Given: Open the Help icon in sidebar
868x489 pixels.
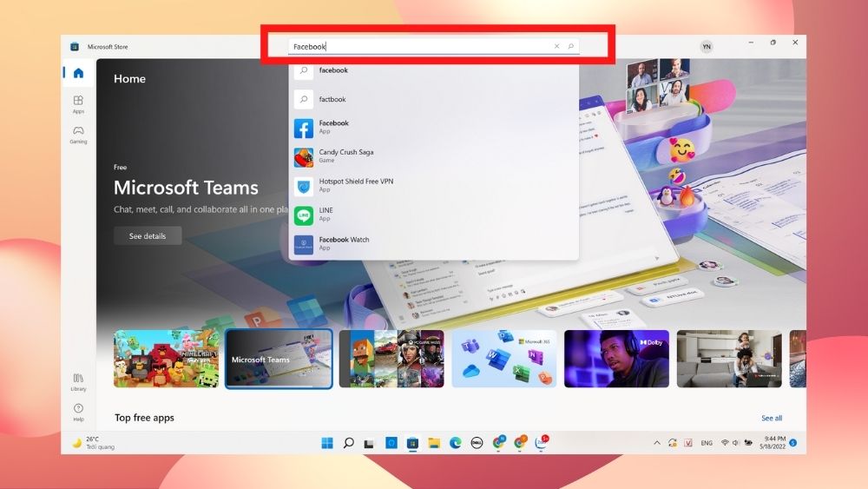Looking at the screenshot, I should click(78, 412).
